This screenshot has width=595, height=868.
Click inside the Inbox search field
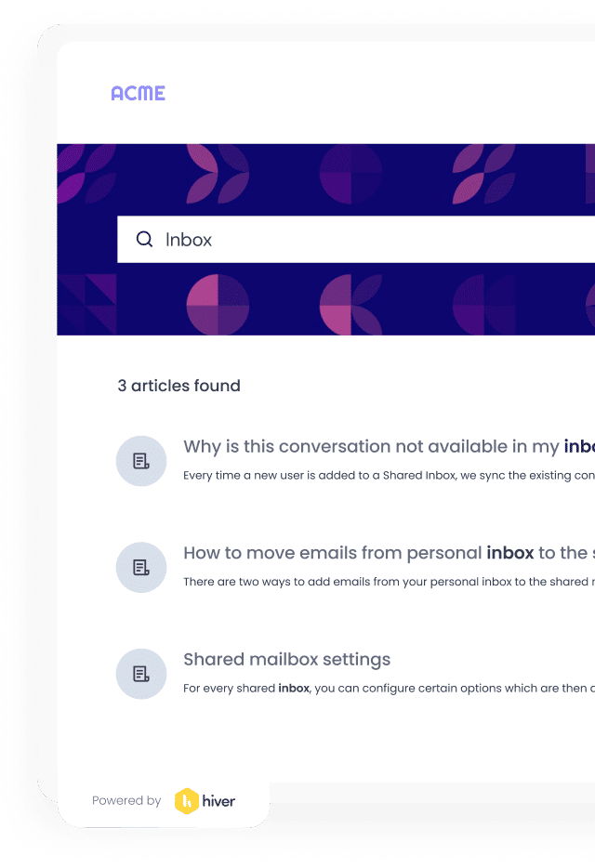pos(356,239)
